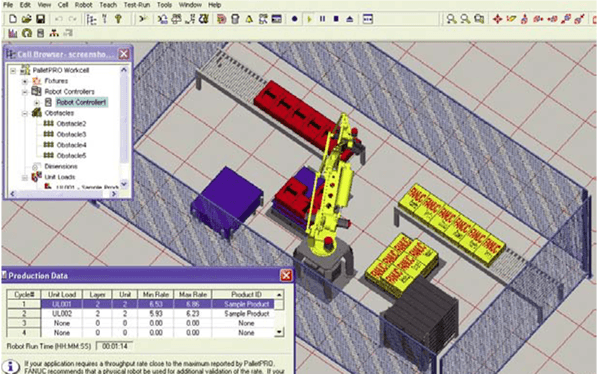Save the workcell with the floppy disk icon

coord(41,19)
